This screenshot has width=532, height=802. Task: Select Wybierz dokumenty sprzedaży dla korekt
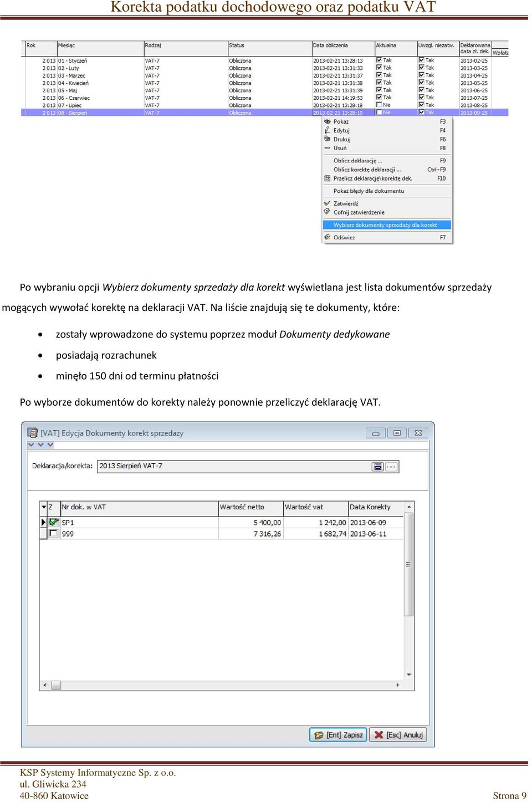386,225
